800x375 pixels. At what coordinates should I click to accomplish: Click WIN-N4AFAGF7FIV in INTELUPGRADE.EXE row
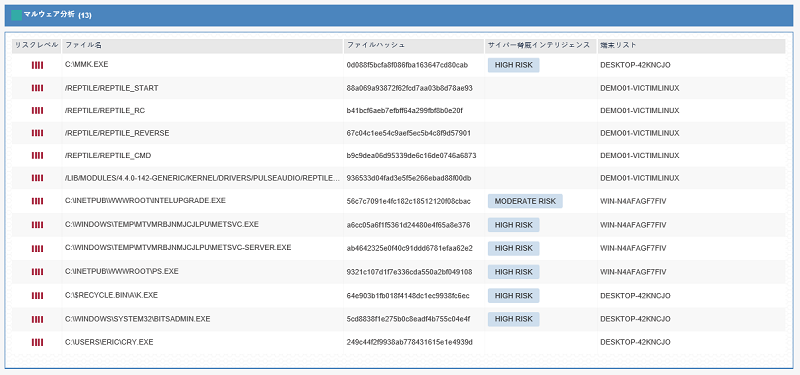633,201
